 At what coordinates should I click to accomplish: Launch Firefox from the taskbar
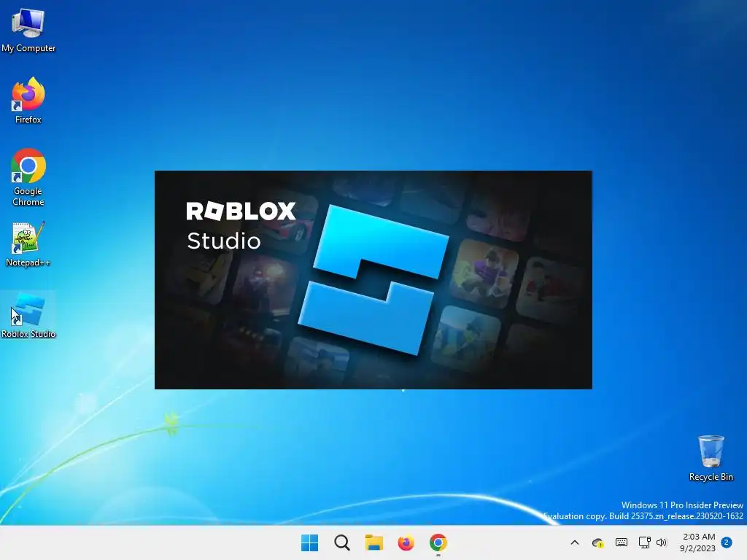pyautogui.click(x=406, y=542)
